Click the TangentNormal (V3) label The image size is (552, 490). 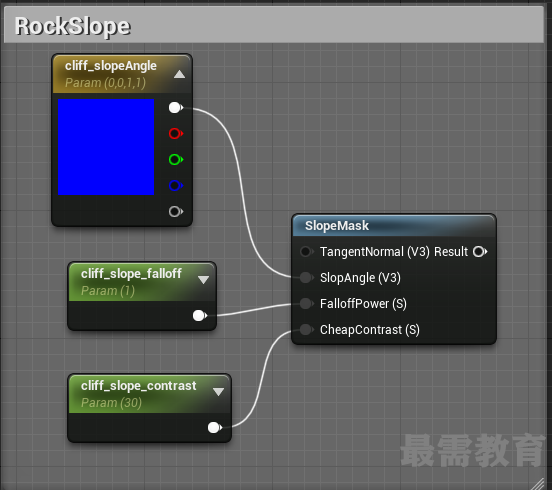coord(375,252)
